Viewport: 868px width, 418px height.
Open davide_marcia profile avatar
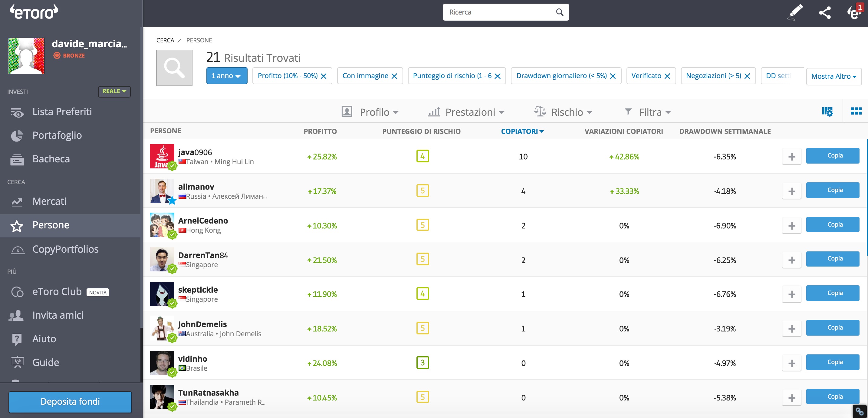coord(26,56)
